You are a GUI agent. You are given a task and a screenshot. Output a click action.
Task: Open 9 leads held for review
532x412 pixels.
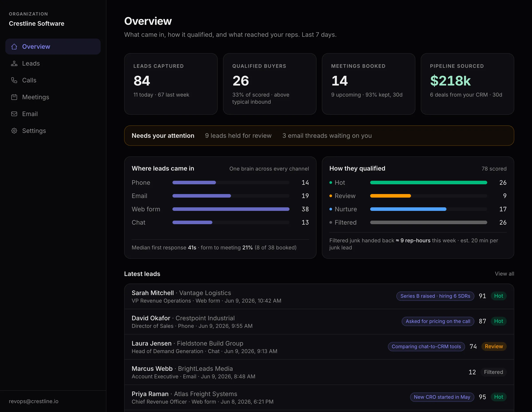(x=238, y=136)
